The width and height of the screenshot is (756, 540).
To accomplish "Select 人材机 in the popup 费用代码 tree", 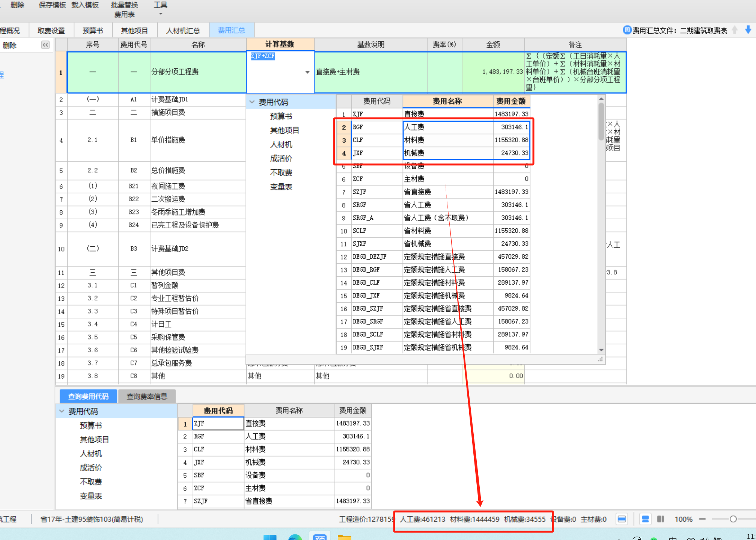I will 281,144.
